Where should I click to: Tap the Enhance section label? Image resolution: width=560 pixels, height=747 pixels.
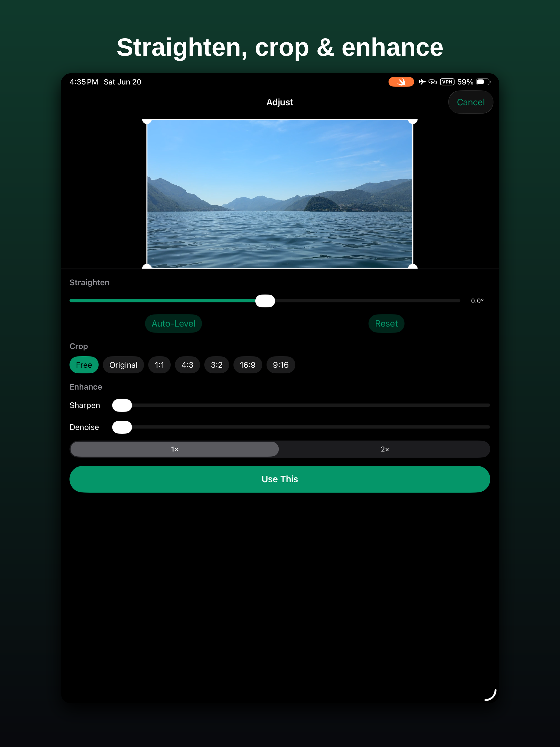86,387
